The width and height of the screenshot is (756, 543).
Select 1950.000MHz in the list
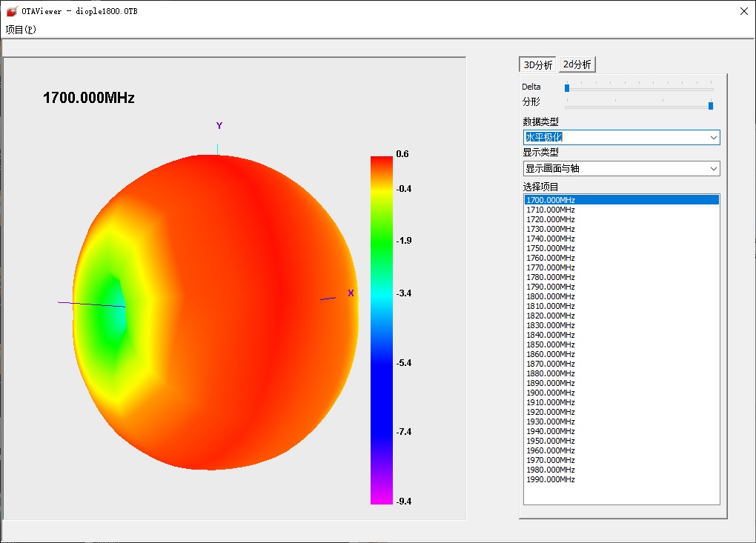[622, 441]
